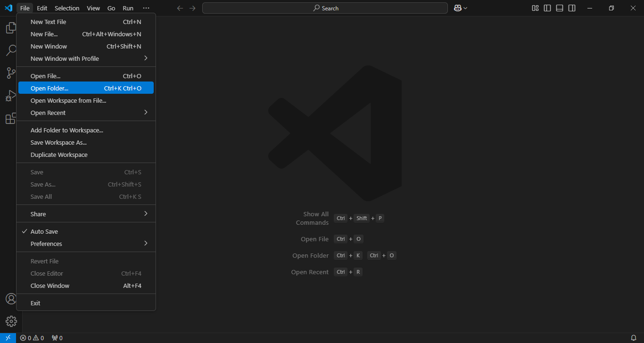This screenshot has width=644, height=343.
Task: Click the Customize Layout icon
Action: pyautogui.click(x=535, y=8)
